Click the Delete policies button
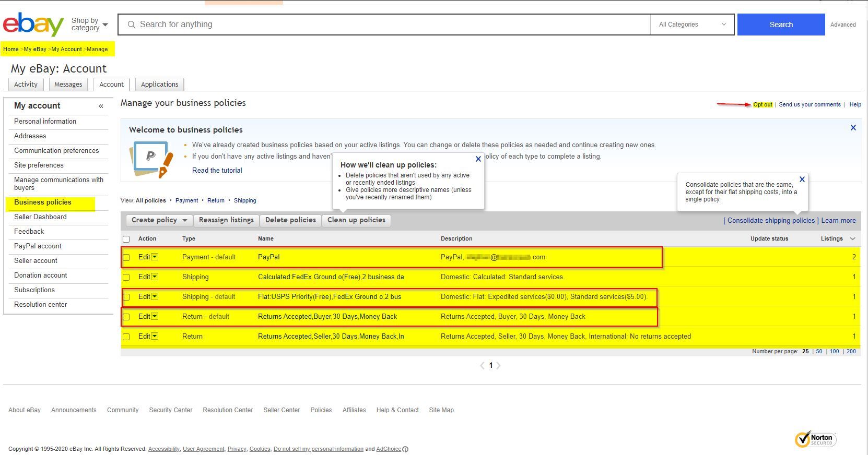Viewport: 868px width, 455px height. pyautogui.click(x=290, y=220)
